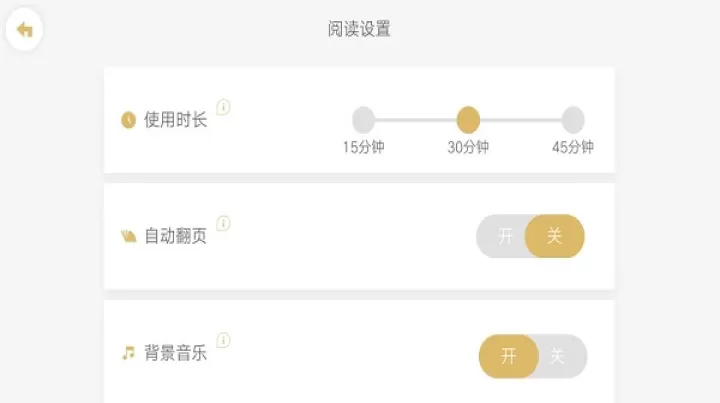The width and height of the screenshot is (720, 403).
Task: Select the 30-minute dot on the slider
Action: click(468, 120)
